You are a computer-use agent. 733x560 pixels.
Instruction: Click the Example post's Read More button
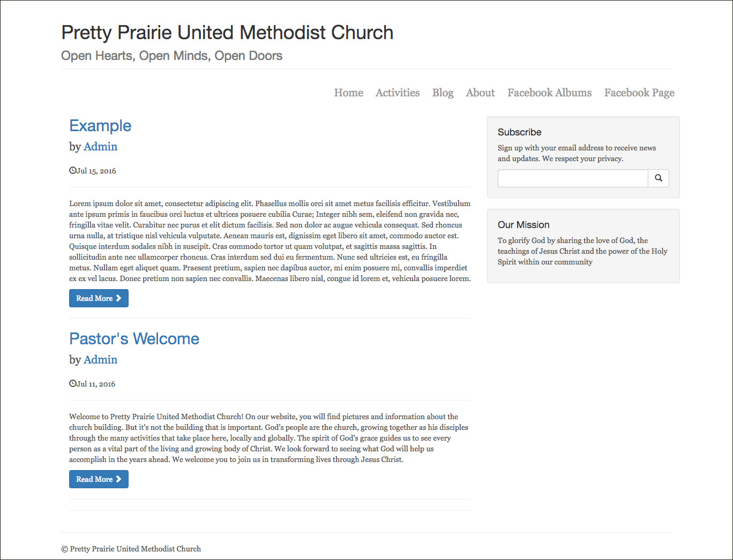[x=99, y=298]
